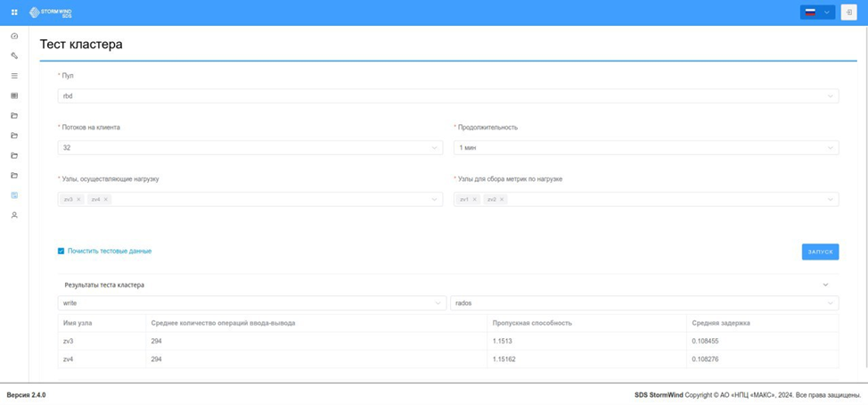Screen dimensions: 868x405
Task: Click the throughput value 1.15162
Action: coord(504,359)
